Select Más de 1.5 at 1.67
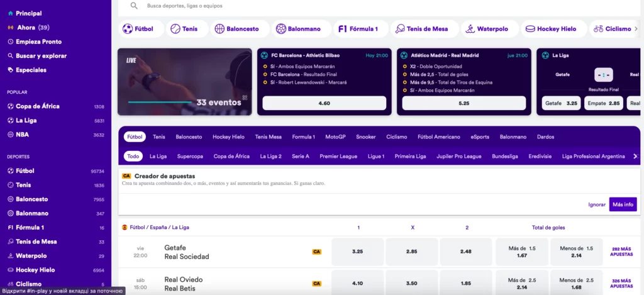The height and width of the screenshot is (295, 644). 521,252
